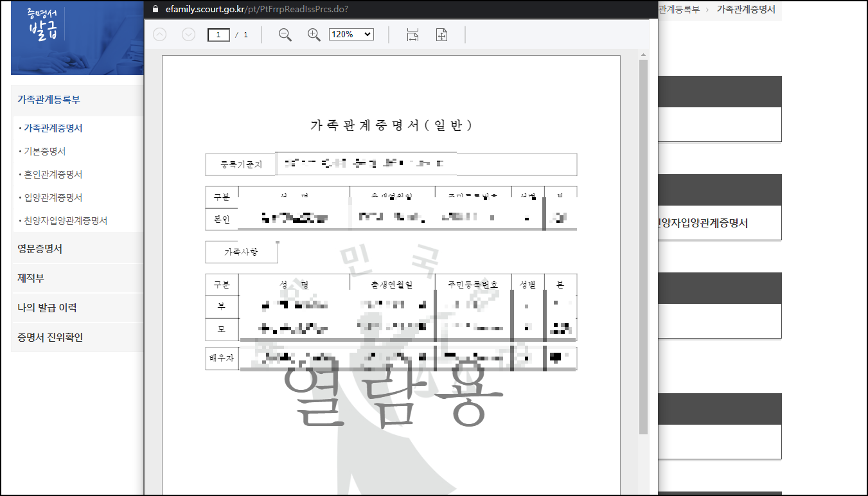Click the fit-to-width icon
The height and width of the screenshot is (496, 868).
click(x=412, y=35)
